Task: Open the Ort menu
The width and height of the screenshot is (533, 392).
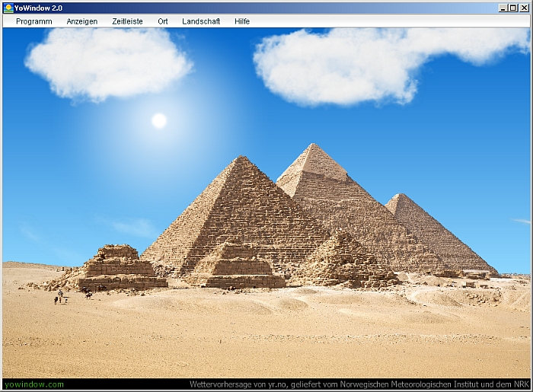Action: click(x=163, y=21)
